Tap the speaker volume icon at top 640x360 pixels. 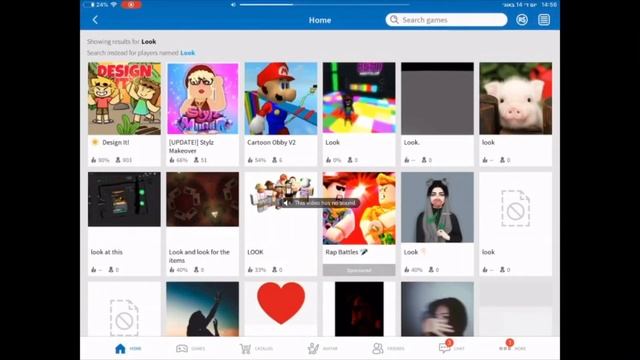coord(233,4)
